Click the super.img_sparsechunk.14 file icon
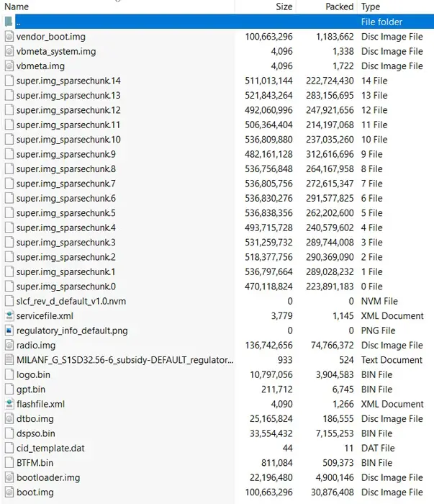 [9, 81]
